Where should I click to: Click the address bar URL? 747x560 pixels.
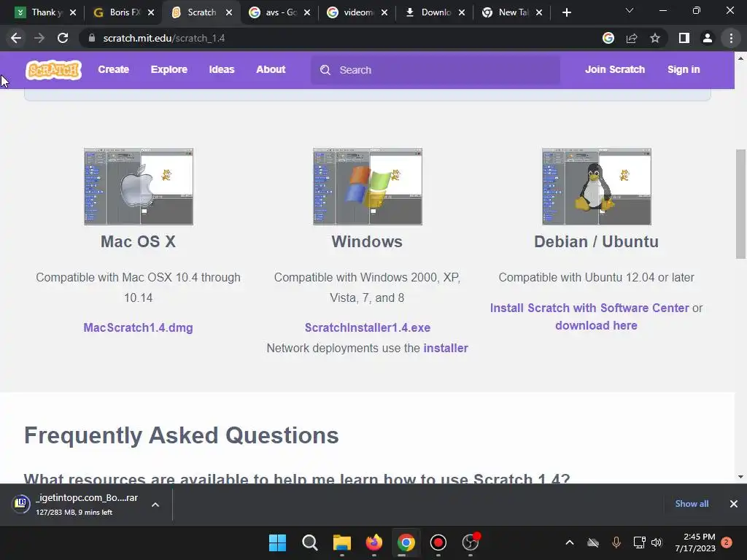coord(164,38)
